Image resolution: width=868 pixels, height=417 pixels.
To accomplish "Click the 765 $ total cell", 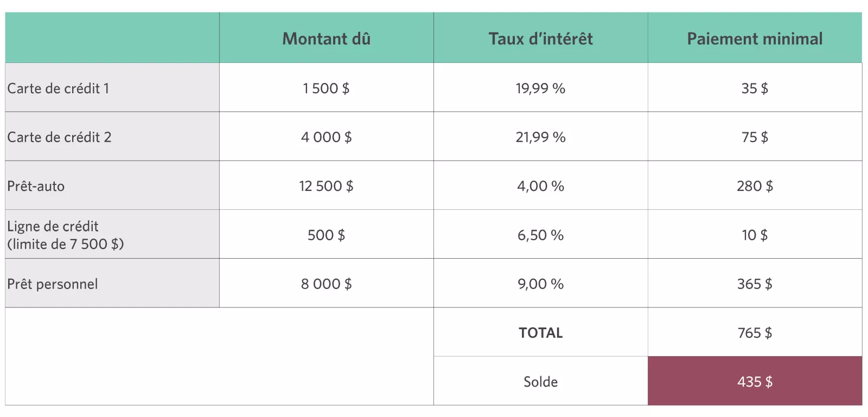I will 755,332.
